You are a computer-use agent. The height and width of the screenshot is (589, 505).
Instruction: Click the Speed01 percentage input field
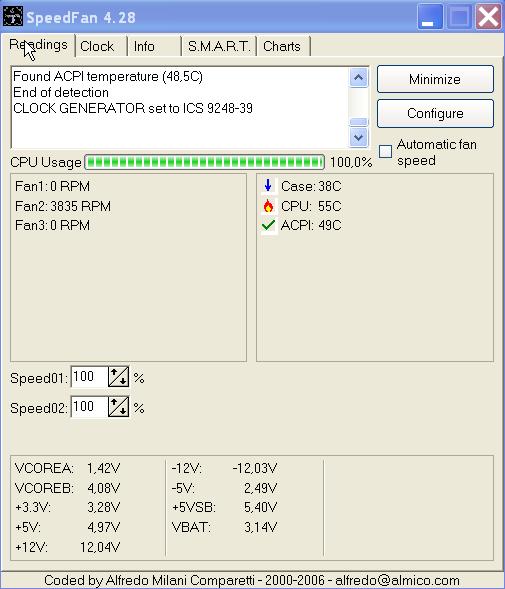[x=89, y=377]
